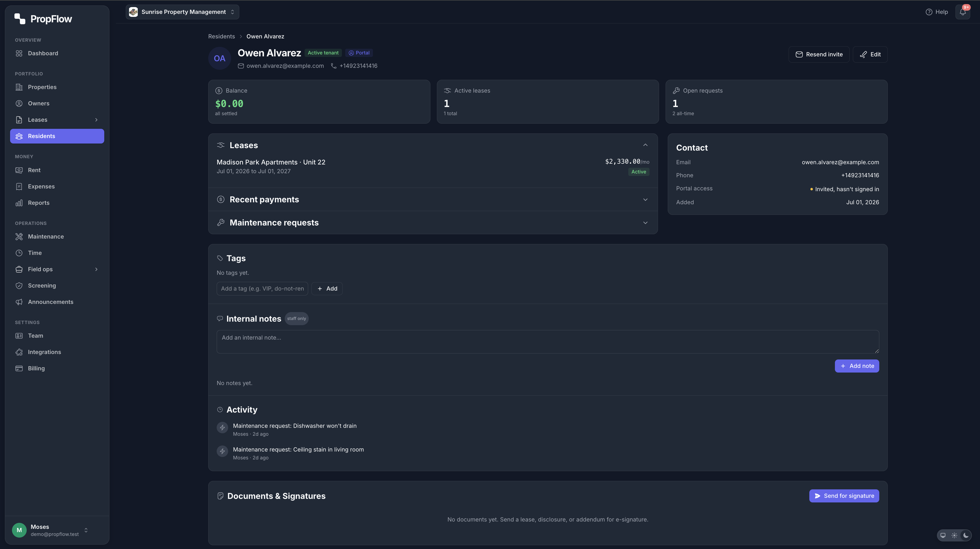Go to Integrations
This screenshot has height=549, width=980.
click(x=57, y=352)
